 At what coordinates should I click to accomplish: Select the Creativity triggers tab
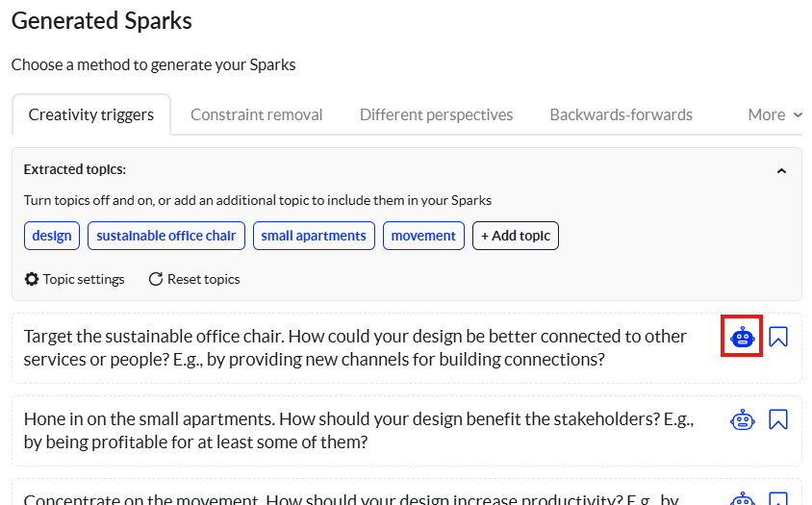pos(91,114)
